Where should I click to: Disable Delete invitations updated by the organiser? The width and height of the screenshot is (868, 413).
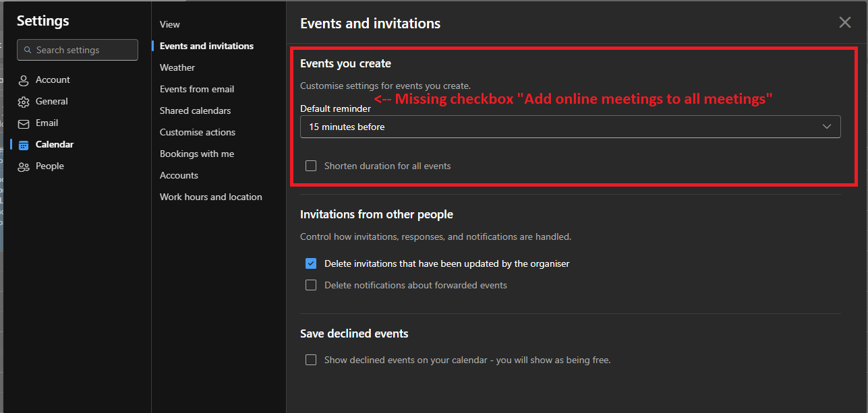click(311, 263)
